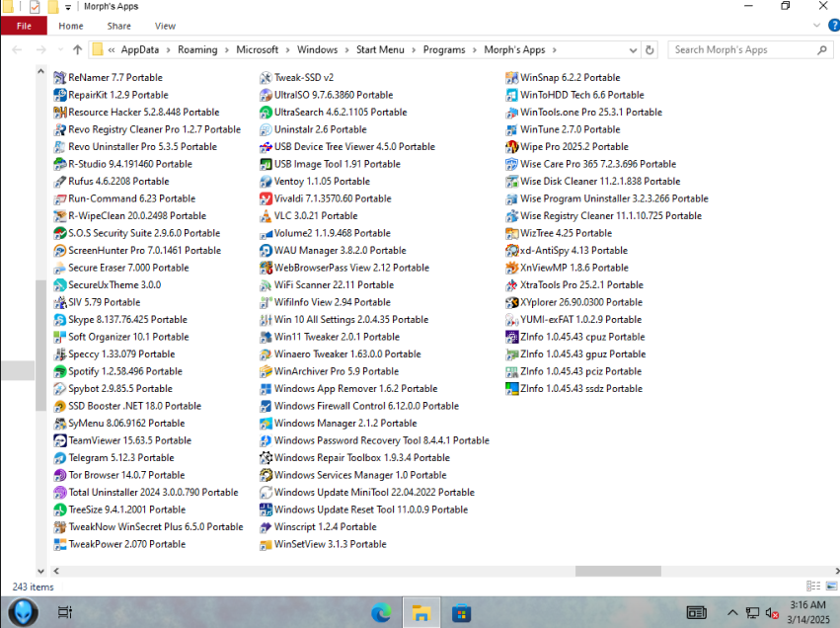
Task: Click the Speccy 1.33.079 Portable icon
Action: [60, 354]
